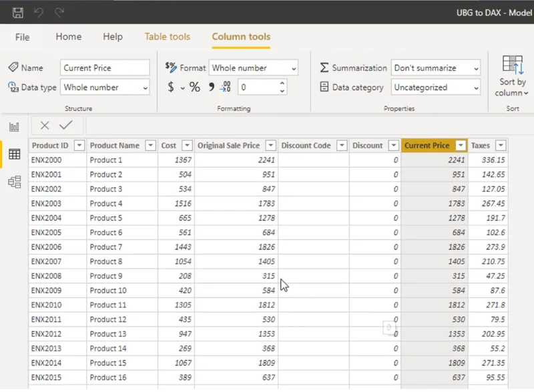Open Current Price column filter dropdown

coord(461,146)
